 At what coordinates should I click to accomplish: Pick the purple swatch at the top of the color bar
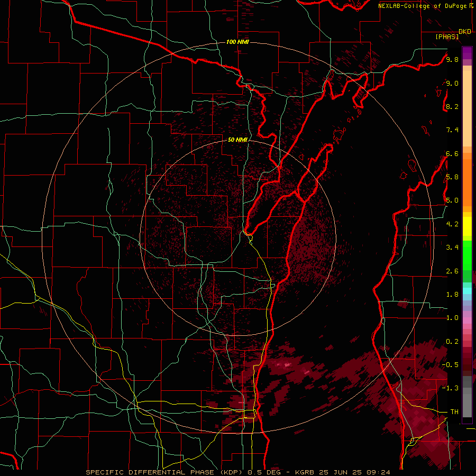pos(467,53)
